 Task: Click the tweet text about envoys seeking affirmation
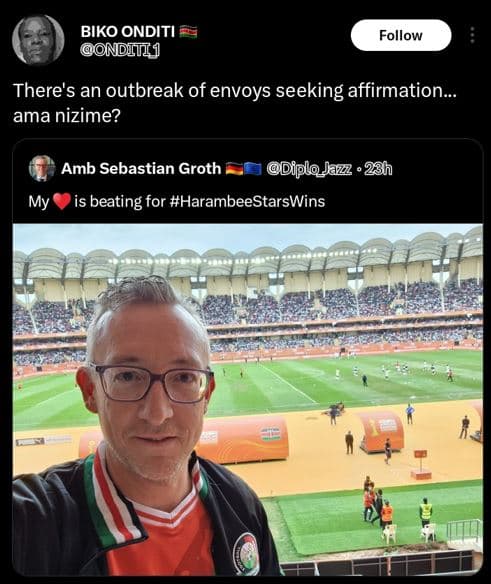pos(235,91)
